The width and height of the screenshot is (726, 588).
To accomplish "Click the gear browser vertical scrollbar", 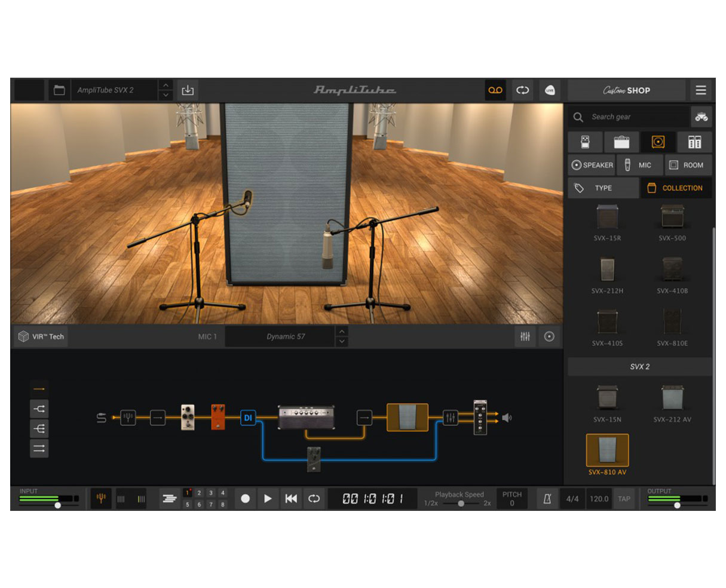I will click(x=713, y=356).
